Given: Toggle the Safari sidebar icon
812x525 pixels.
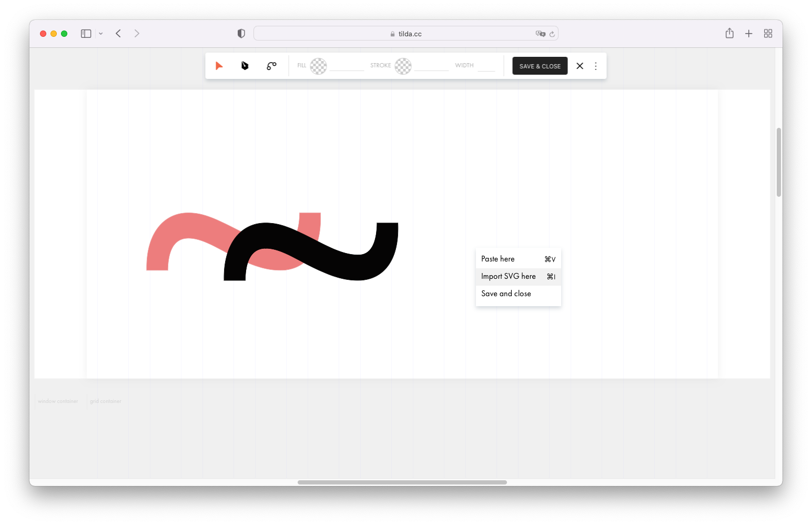Looking at the screenshot, I should (x=85, y=33).
